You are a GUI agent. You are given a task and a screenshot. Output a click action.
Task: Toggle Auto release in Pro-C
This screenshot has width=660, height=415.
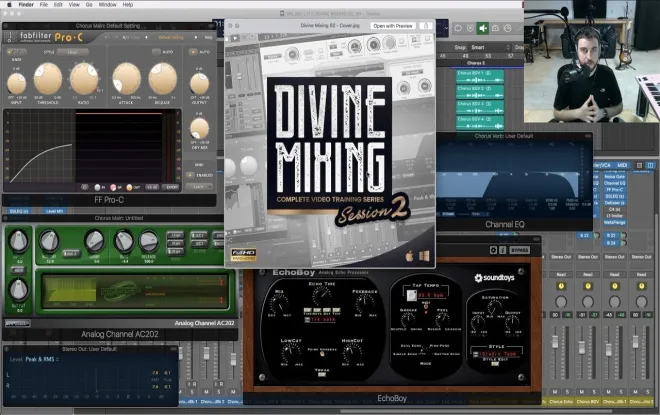(x=156, y=52)
